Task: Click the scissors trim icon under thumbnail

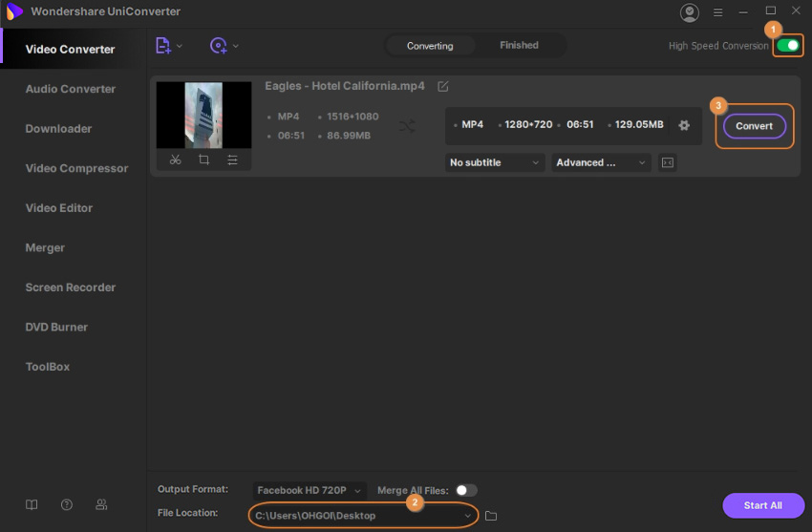Action: (175, 160)
